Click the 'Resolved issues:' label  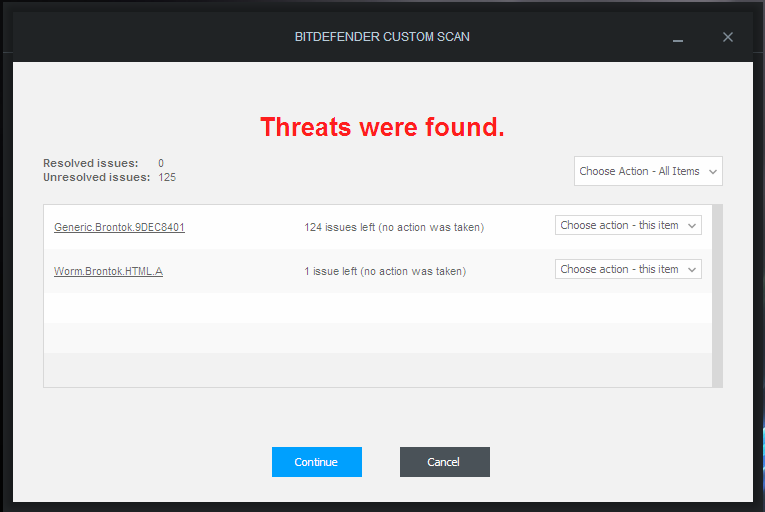click(91, 163)
